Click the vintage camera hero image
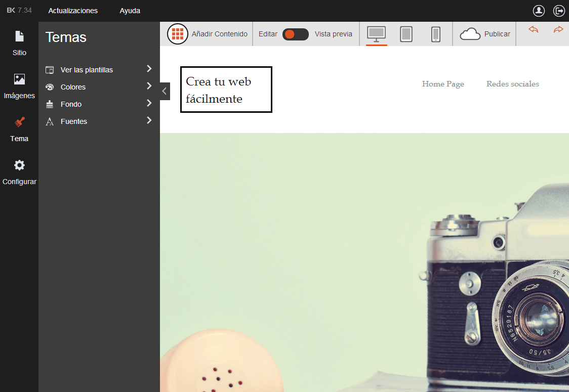This screenshot has height=392, width=569. tap(364, 263)
